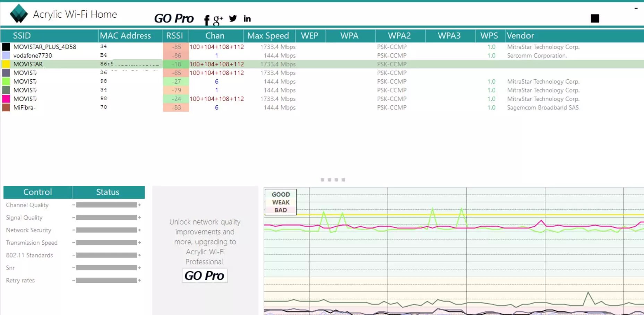
Task: Click the WEP column header
Action: (310, 36)
